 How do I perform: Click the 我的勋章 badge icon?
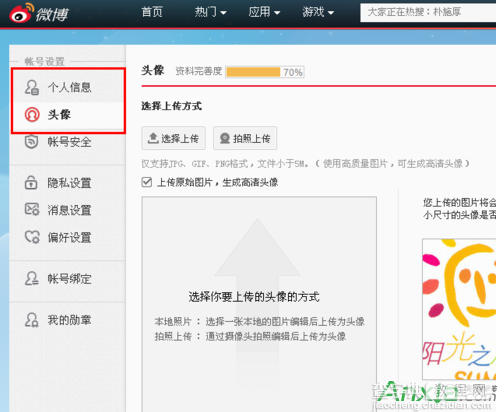(x=32, y=320)
